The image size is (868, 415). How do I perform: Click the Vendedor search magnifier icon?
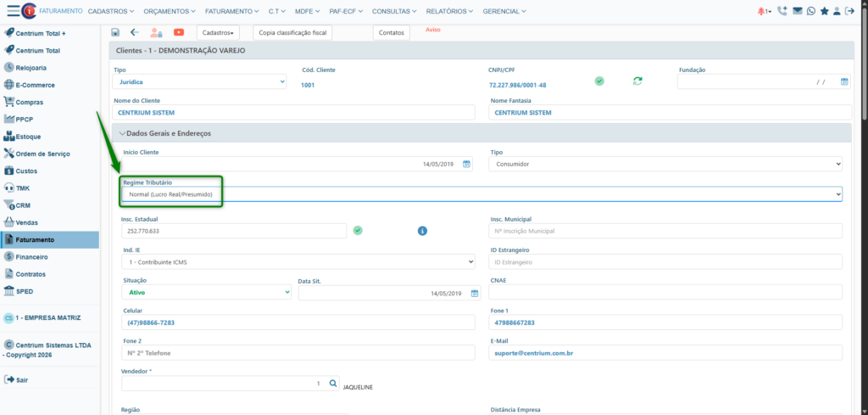(333, 384)
